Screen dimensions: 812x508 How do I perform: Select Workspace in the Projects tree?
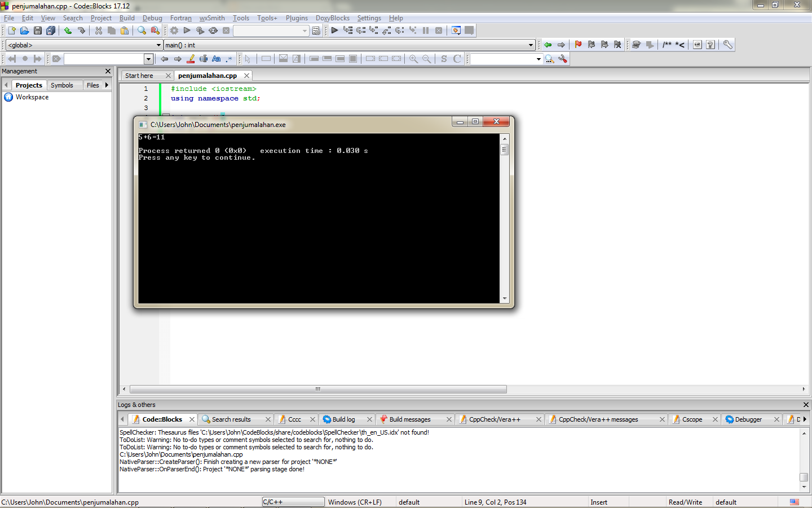32,97
